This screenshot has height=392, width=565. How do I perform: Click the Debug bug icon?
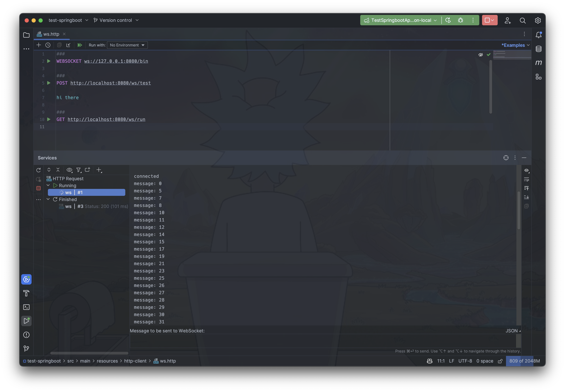tap(461, 20)
